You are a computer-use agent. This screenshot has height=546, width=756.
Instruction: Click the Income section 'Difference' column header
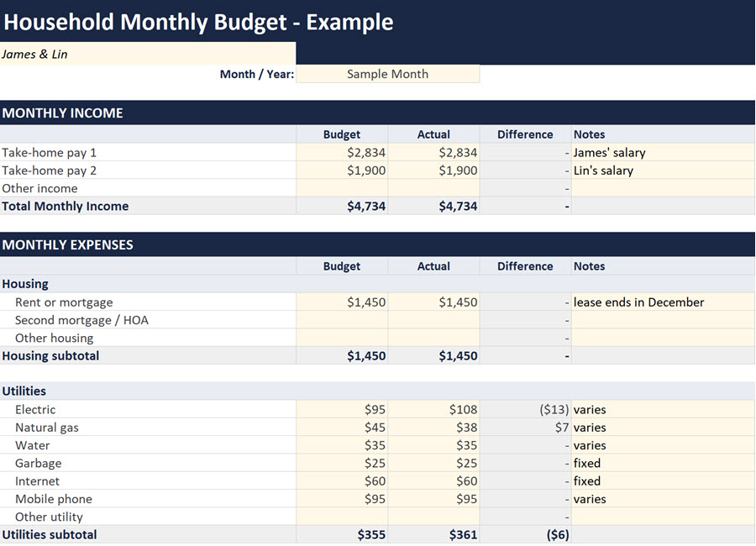[x=525, y=134]
